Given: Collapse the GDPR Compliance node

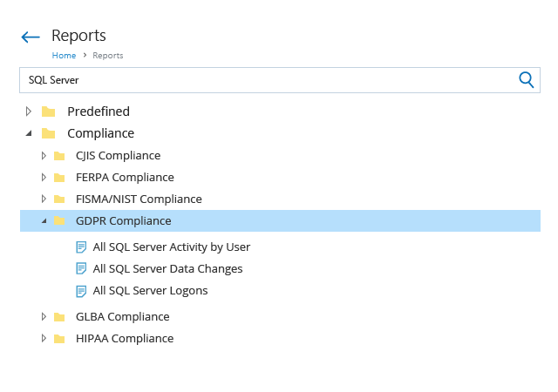Looking at the screenshot, I should point(44,221).
